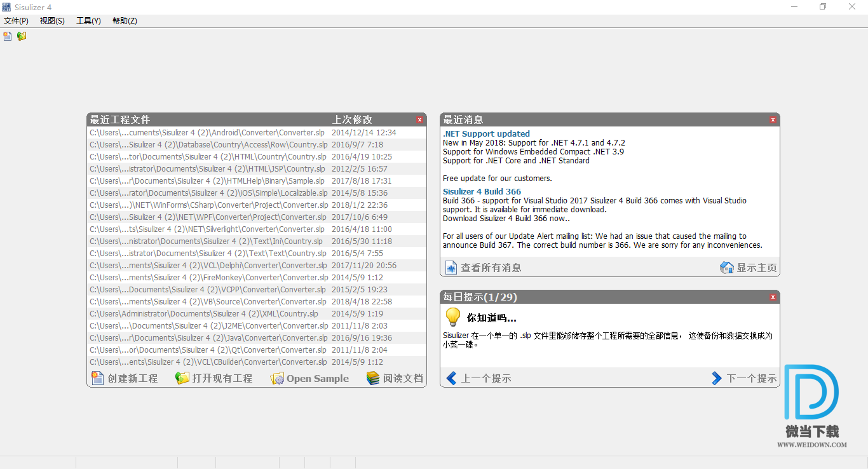Open recent Database Access Row Country.slp
The height and width of the screenshot is (469, 868).
pos(257,145)
